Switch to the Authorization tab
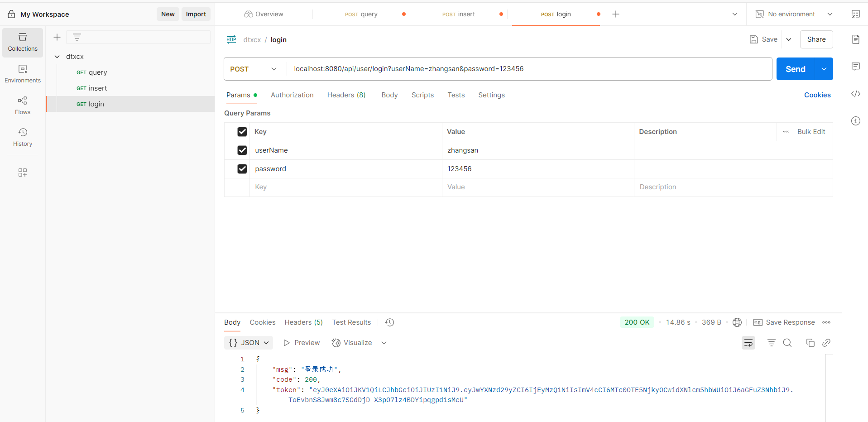The width and height of the screenshot is (868, 422). pos(292,95)
